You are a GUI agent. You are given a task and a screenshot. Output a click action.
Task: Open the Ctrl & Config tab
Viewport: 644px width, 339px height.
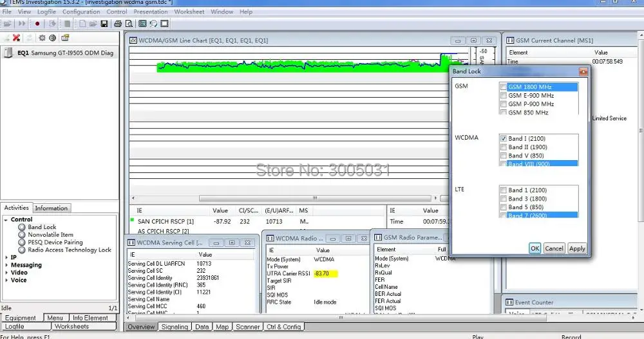(x=284, y=327)
